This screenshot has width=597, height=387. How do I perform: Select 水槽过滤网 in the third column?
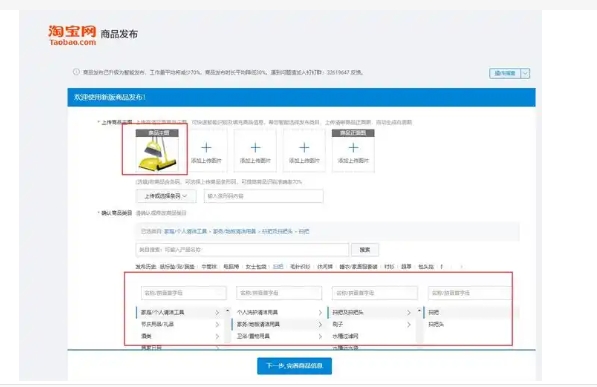(x=345, y=336)
